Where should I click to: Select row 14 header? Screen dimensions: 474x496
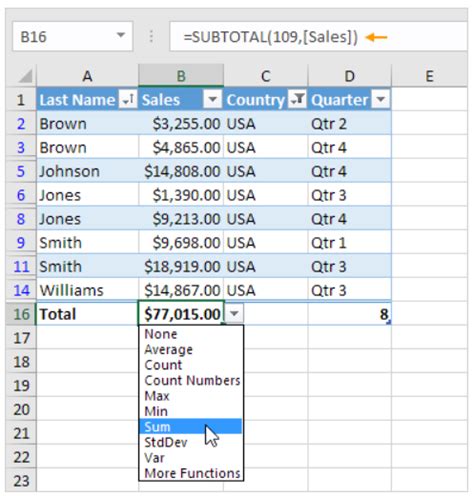(x=21, y=290)
